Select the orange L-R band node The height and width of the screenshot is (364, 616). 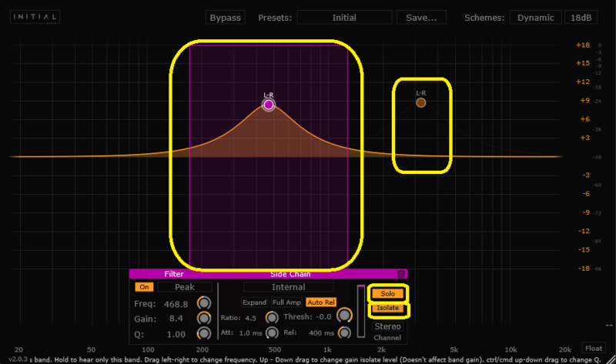pos(421,102)
